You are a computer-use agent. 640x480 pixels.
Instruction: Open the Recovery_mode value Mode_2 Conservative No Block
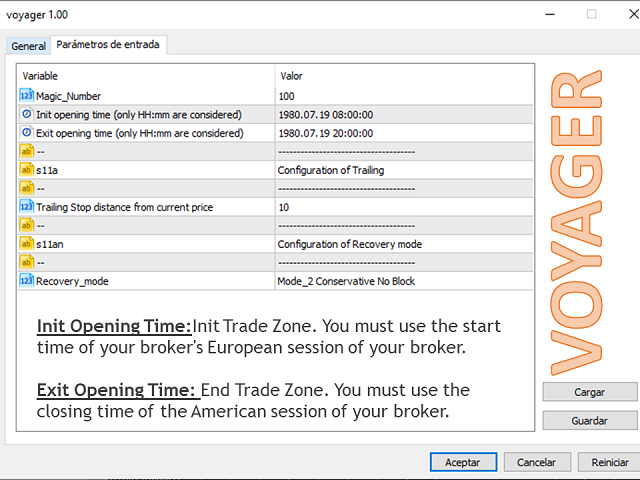(404, 281)
